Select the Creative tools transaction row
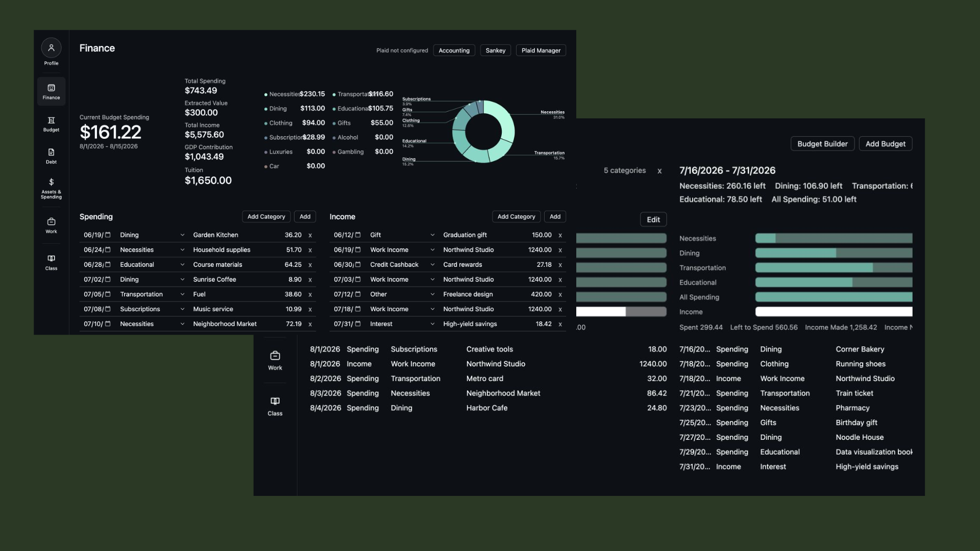The width and height of the screenshot is (980, 551). [488, 349]
